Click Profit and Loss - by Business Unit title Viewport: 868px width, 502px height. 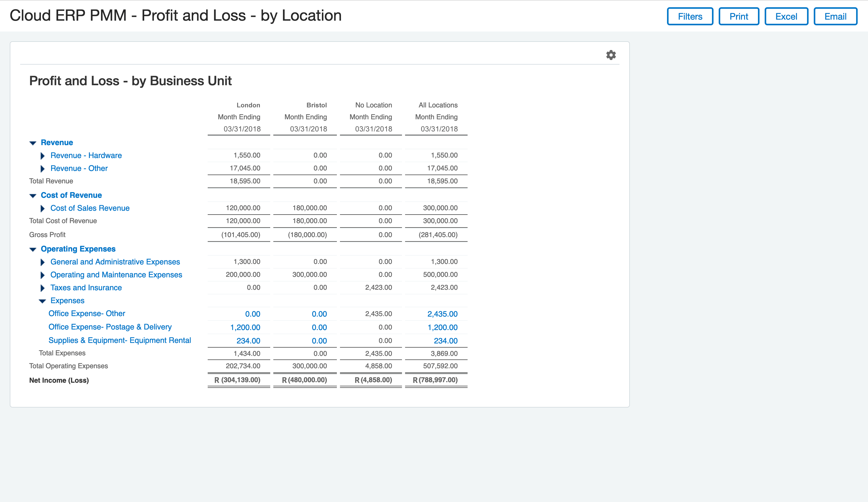click(x=130, y=81)
